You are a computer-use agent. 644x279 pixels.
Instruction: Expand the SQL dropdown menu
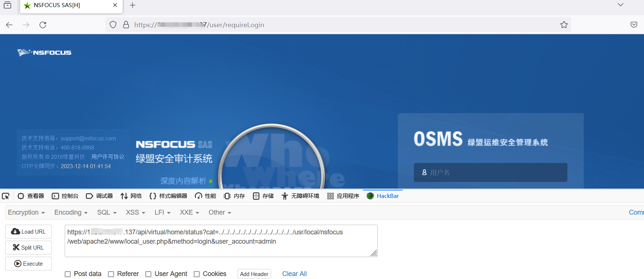coord(107,212)
